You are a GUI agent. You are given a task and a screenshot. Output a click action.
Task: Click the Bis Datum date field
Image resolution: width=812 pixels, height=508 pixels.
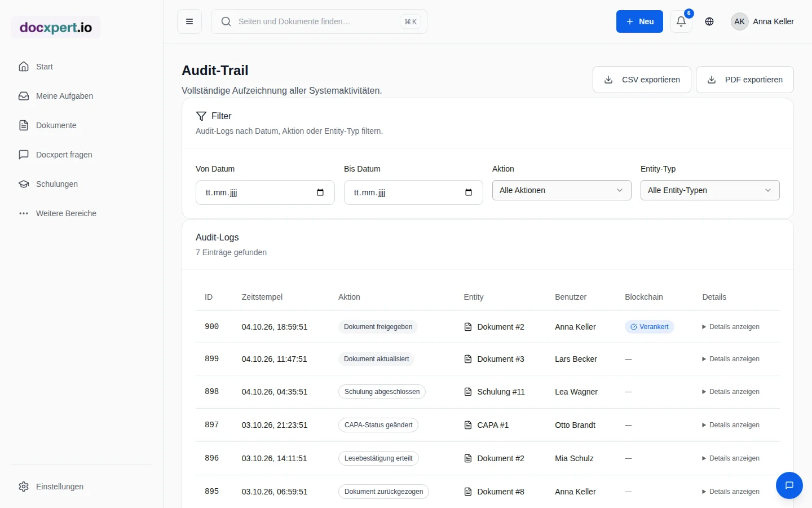(x=413, y=192)
